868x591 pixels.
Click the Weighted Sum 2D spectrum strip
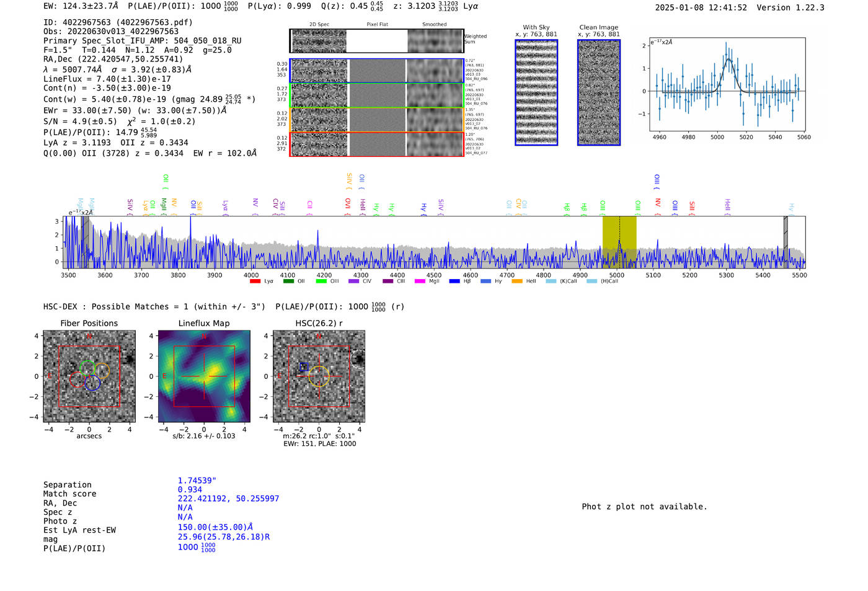point(377,41)
